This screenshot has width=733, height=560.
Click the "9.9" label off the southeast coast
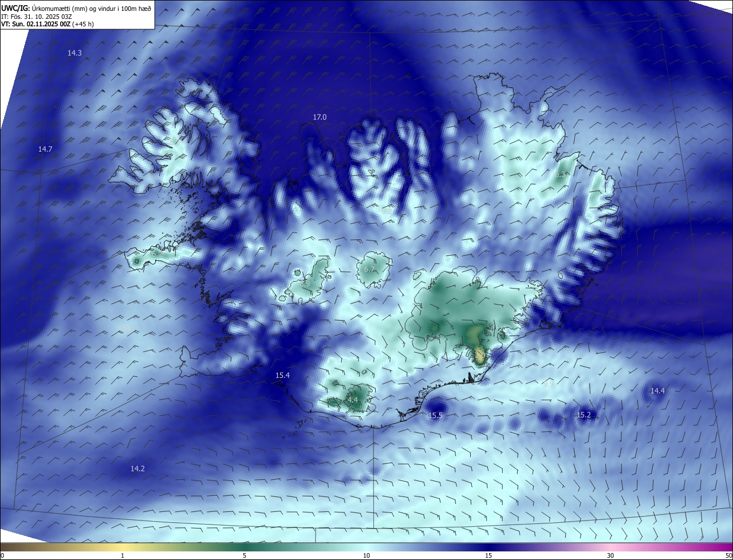coord(548,384)
